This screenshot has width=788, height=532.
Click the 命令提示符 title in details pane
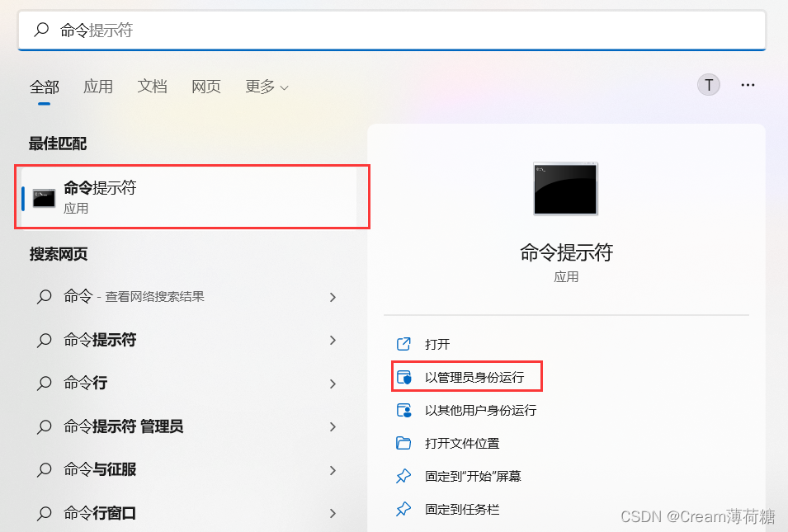(x=566, y=252)
